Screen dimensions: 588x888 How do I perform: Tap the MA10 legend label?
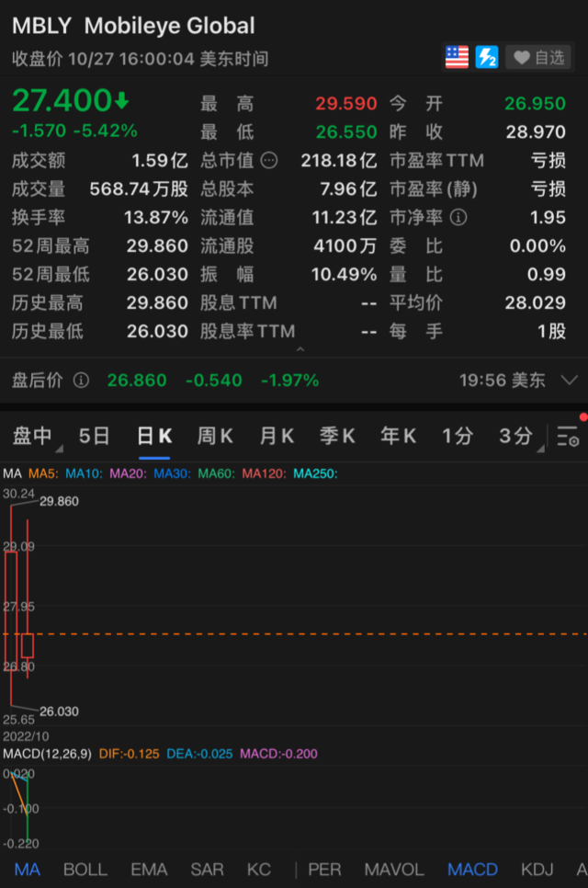click(84, 473)
